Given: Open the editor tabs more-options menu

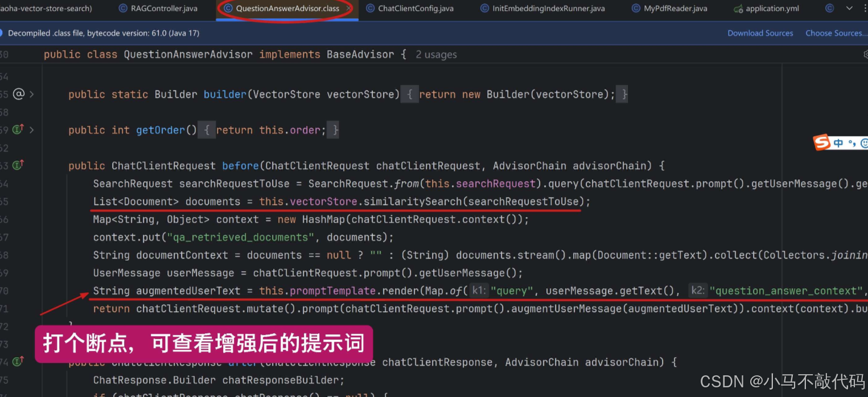Looking at the screenshot, I should click(x=865, y=9).
